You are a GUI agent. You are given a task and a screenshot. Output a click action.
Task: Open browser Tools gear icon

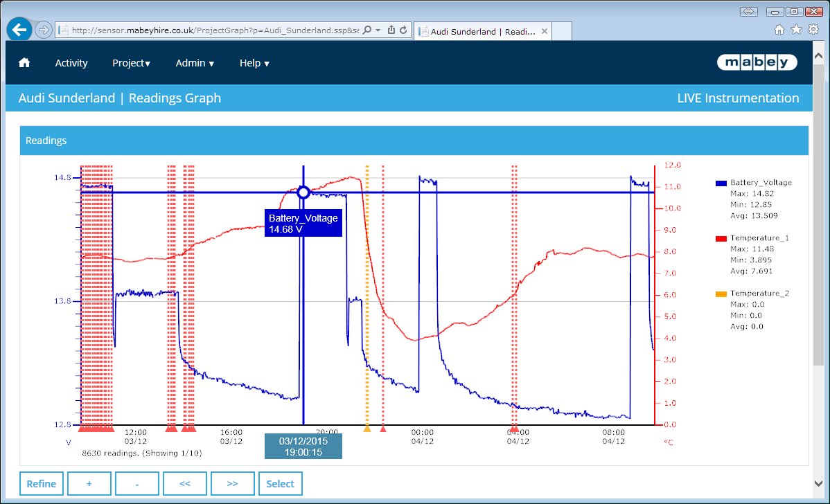point(813,30)
